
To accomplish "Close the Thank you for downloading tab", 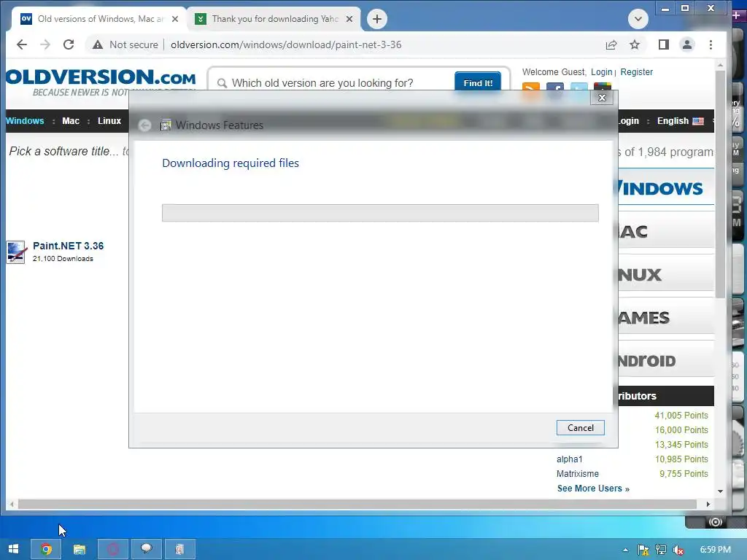I will [x=349, y=19].
